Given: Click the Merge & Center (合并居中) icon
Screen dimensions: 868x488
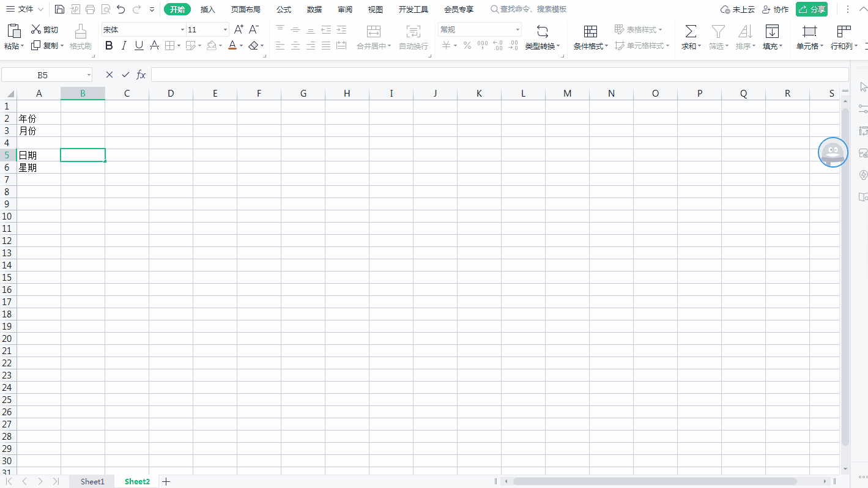Looking at the screenshot, I should click(374, 32).
